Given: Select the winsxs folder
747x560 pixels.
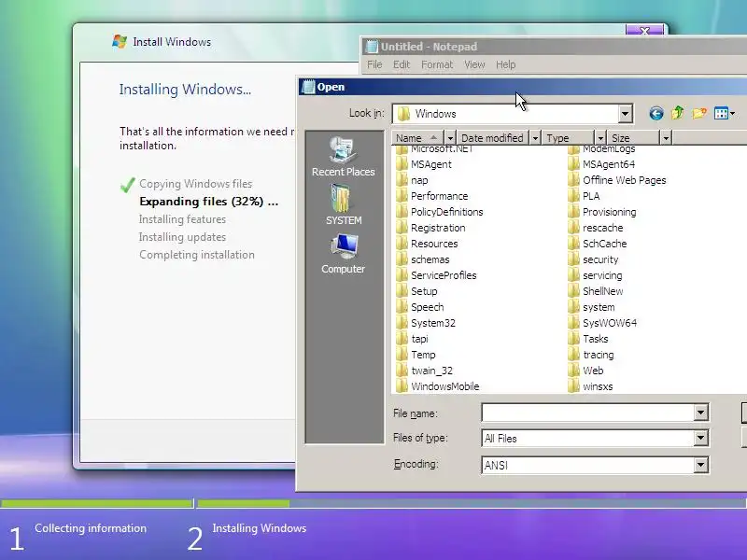Looking at the screenshot, I should pos(591,386).
